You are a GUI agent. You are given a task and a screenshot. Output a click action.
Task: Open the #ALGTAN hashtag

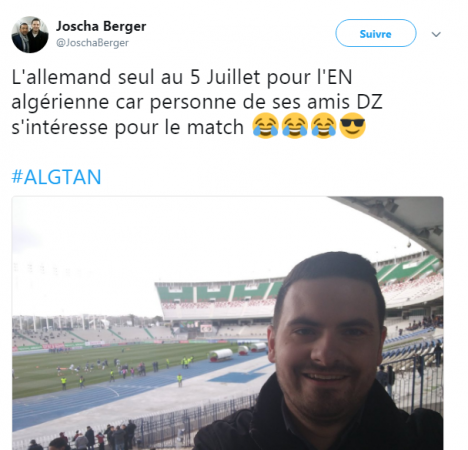click(x=56, y=177)
